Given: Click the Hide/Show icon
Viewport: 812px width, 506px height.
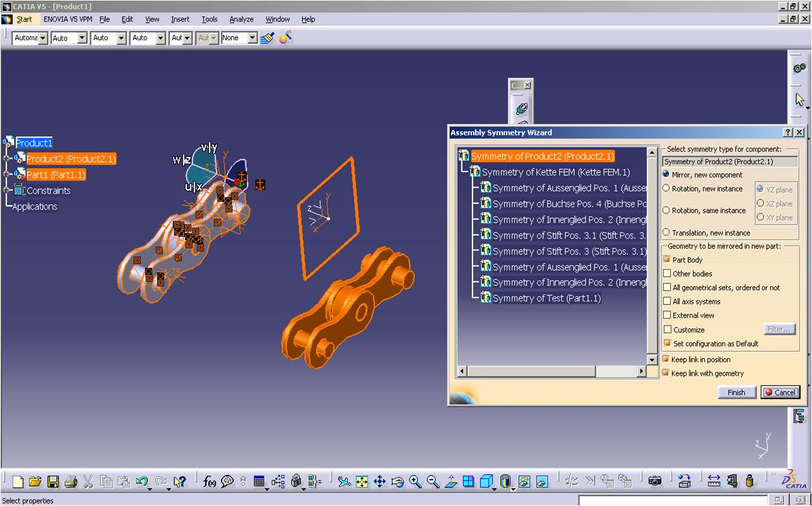Looking at the screenshot, I should 524,482.
